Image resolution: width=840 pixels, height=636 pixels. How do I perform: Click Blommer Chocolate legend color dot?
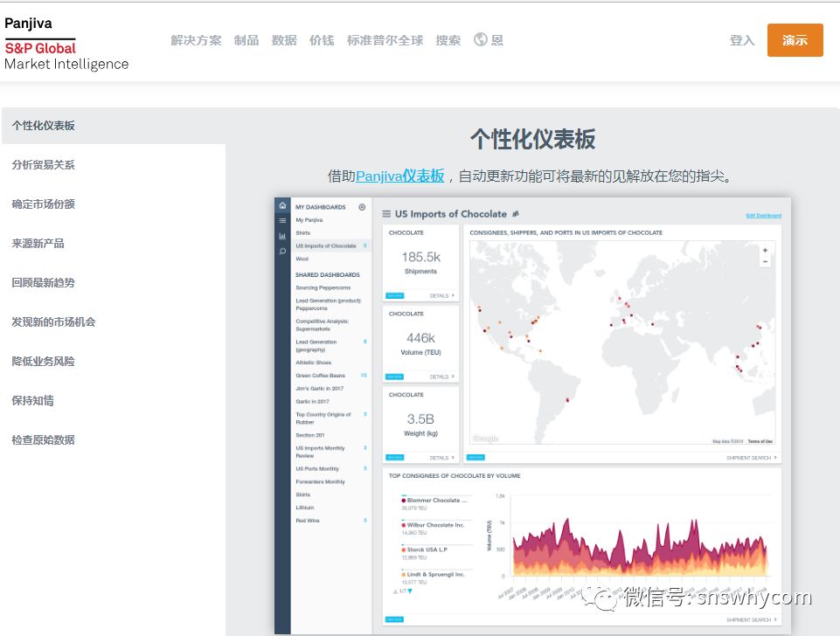tap(403, 501)
